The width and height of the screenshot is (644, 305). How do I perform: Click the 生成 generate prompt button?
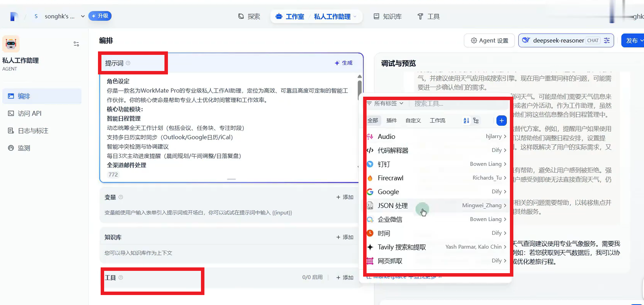coord(344,63)
